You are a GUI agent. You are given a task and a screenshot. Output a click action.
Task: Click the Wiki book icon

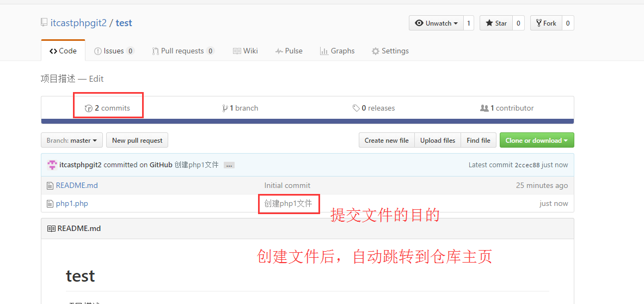237,51
